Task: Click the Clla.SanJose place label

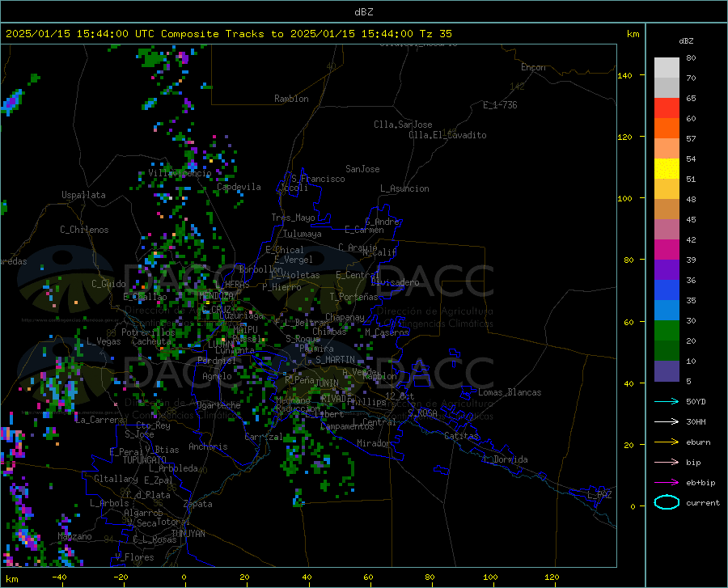Action: pyautogui.click(x=403, y=125)
